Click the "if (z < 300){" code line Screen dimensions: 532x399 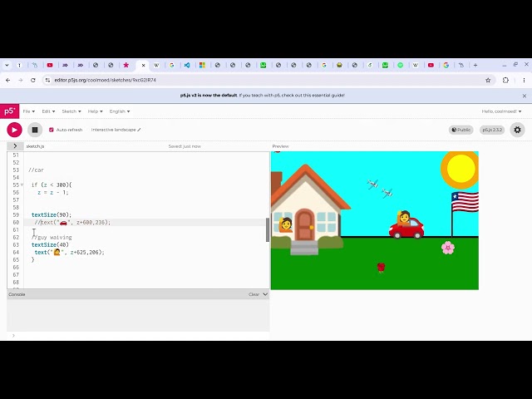click(x=52, y=185)
